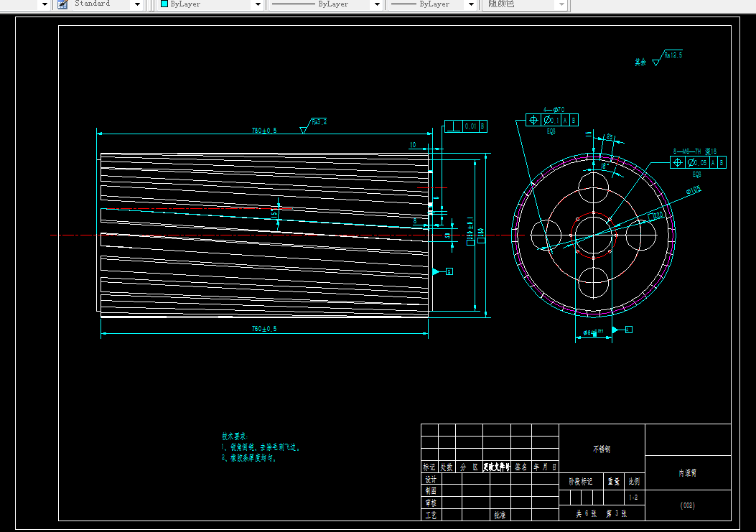
Task: Select the 18° angle dimension
Action: tap(605, 165)
